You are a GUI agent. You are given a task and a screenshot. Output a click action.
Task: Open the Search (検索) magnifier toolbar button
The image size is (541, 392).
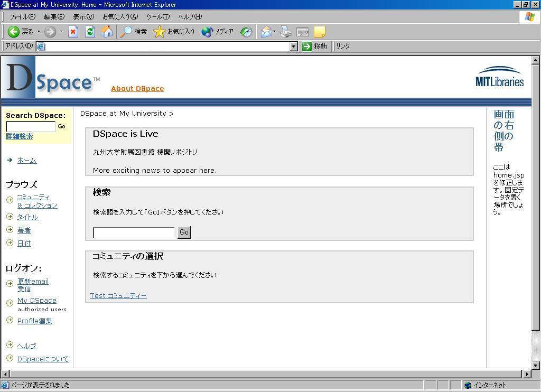coord(134,32)
